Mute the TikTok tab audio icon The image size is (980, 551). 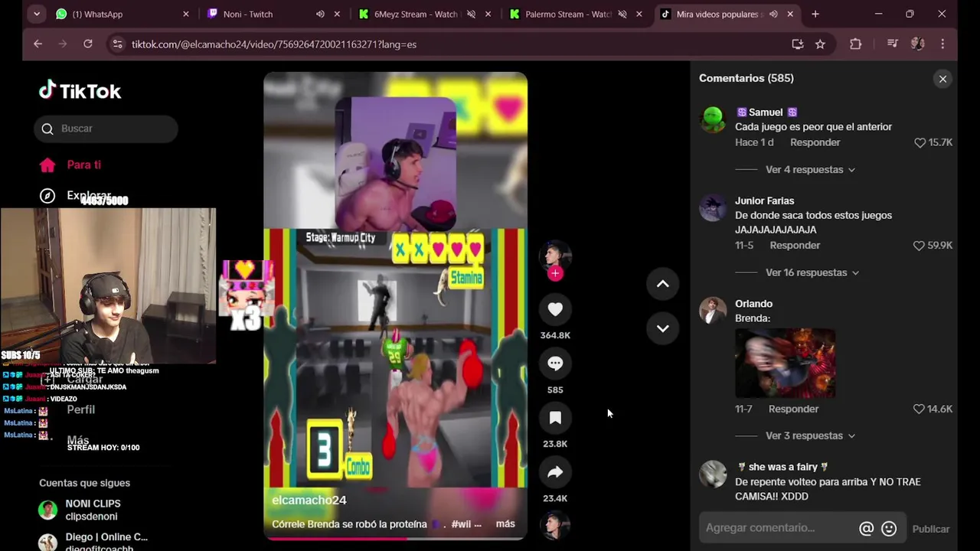[x=773, y=14]
